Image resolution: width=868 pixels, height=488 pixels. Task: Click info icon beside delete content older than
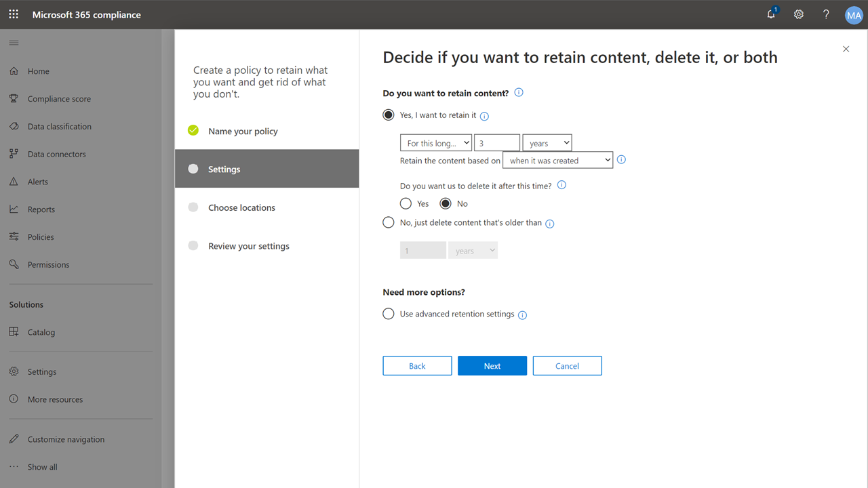click(550, 224)
